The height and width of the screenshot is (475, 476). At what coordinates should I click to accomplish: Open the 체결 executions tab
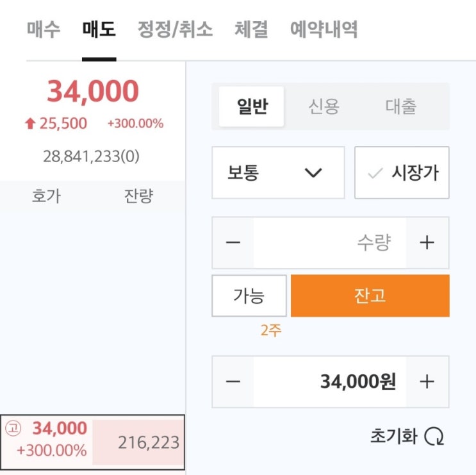tap(251, 29)
